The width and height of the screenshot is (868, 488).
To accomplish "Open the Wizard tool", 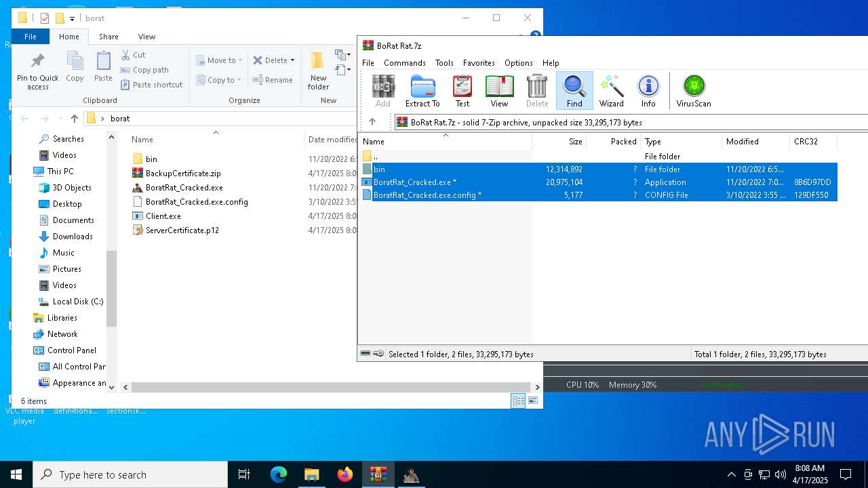I will (x=611, y=91).
